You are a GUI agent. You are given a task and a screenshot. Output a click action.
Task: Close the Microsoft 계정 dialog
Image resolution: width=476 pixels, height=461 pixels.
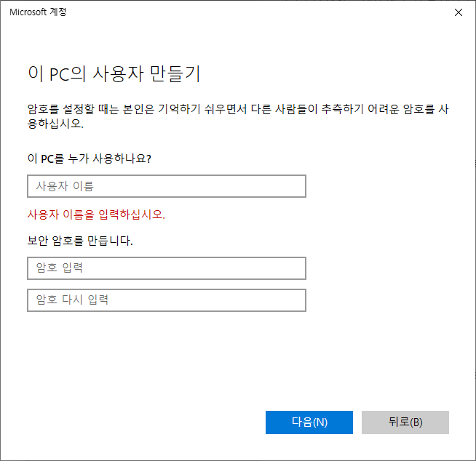point(458,12)
